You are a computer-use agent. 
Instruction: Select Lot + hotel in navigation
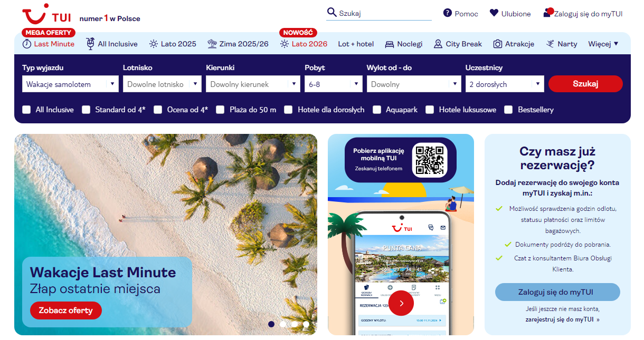click(x=356, y=44)
